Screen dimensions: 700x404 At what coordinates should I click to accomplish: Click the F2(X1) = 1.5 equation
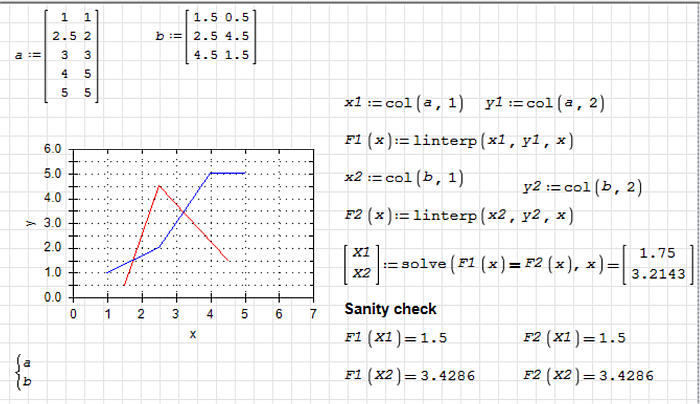pyautogui.click(x=574, y=337)
